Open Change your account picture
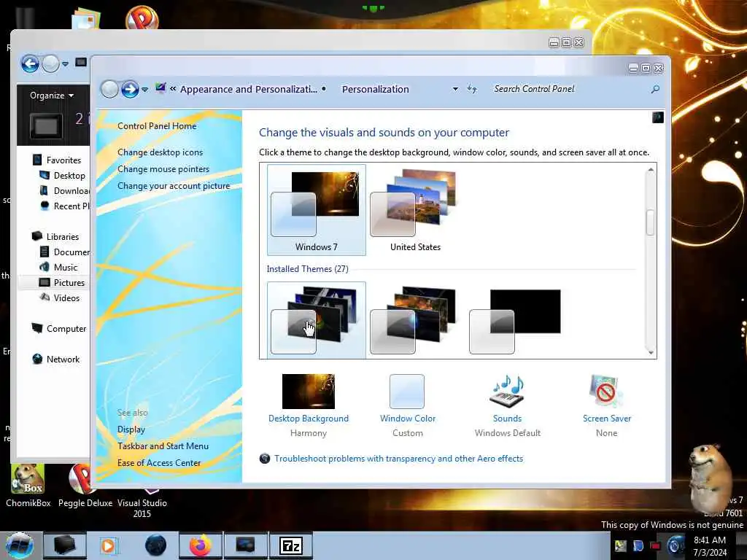747x560 pixels. pyautogui.click(x=174, y=186)
